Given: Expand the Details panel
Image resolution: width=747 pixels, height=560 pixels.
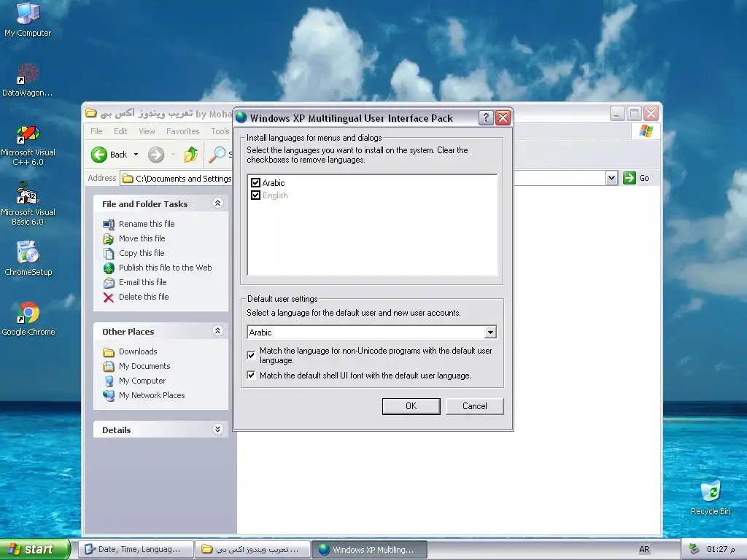Looking at the screenshot, I should click(217, 429).
